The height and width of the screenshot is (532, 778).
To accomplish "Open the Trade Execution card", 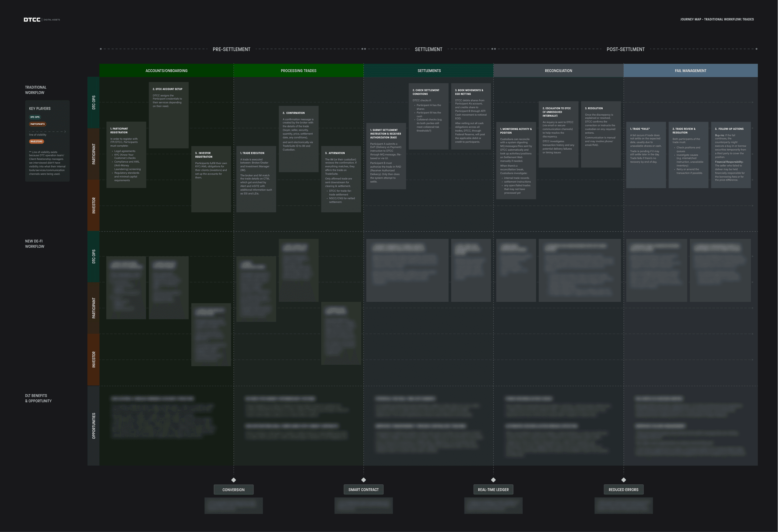I will (x=256, y=179).
